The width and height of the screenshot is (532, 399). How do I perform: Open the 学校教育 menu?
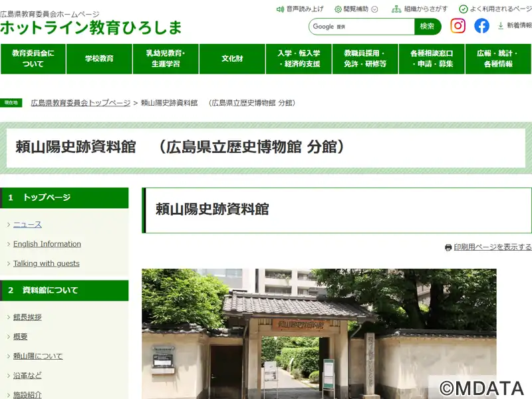[100, 59]
